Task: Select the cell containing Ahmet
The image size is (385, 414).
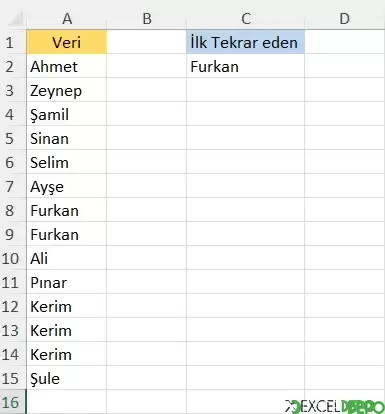Action: pyautogui.click(x=67, y=66)
